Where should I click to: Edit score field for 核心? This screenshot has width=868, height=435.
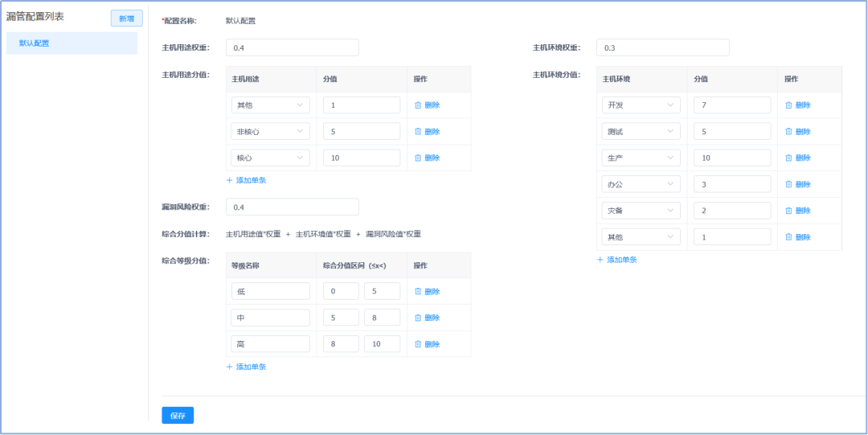pyautogui.click(x=362, y=158)
